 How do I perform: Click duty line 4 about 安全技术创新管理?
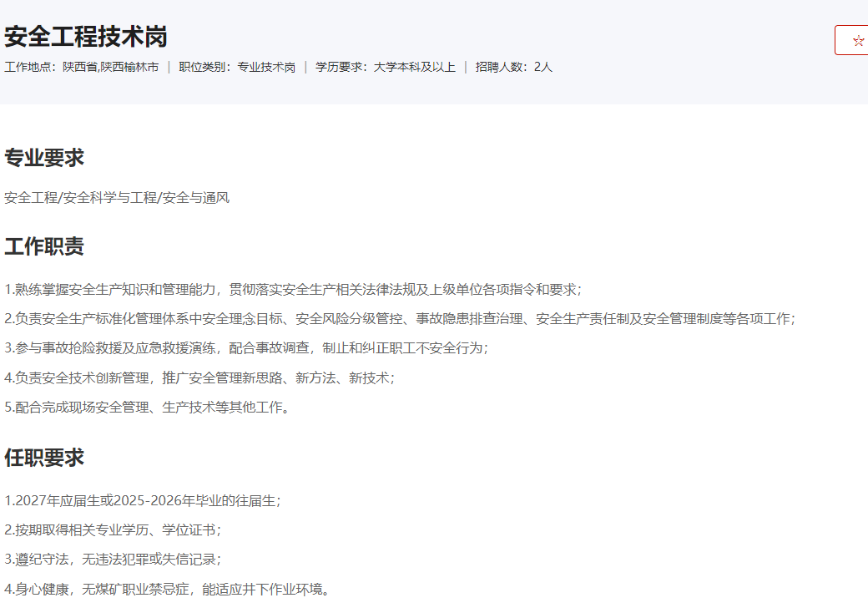tap(199, 378)
